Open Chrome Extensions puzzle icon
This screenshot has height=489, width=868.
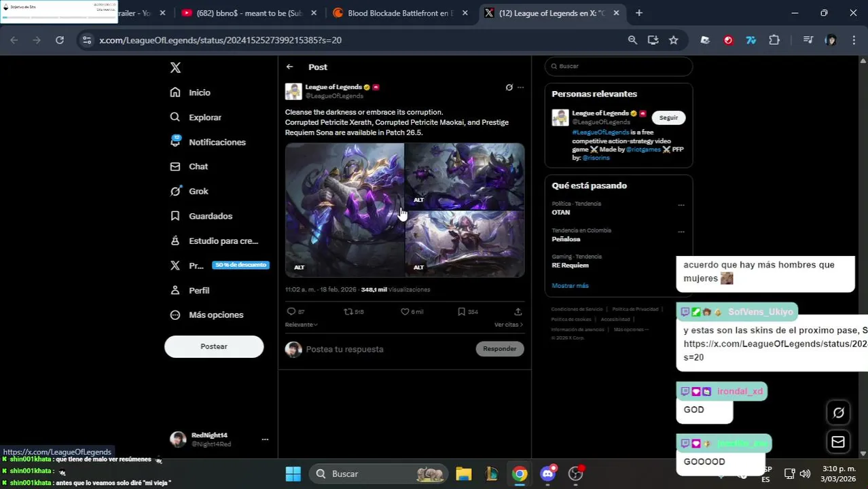point(774,40)
